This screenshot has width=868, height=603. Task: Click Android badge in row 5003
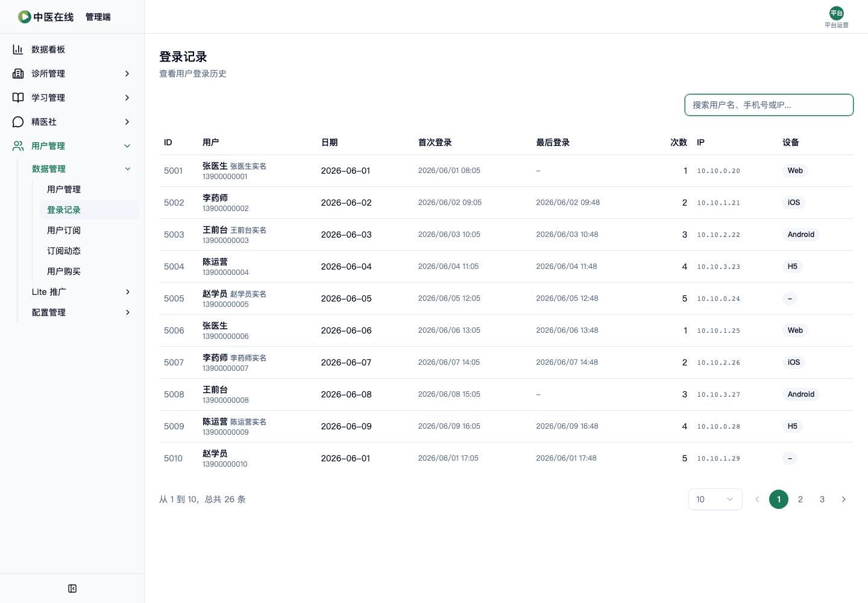(x=800, y=235)
